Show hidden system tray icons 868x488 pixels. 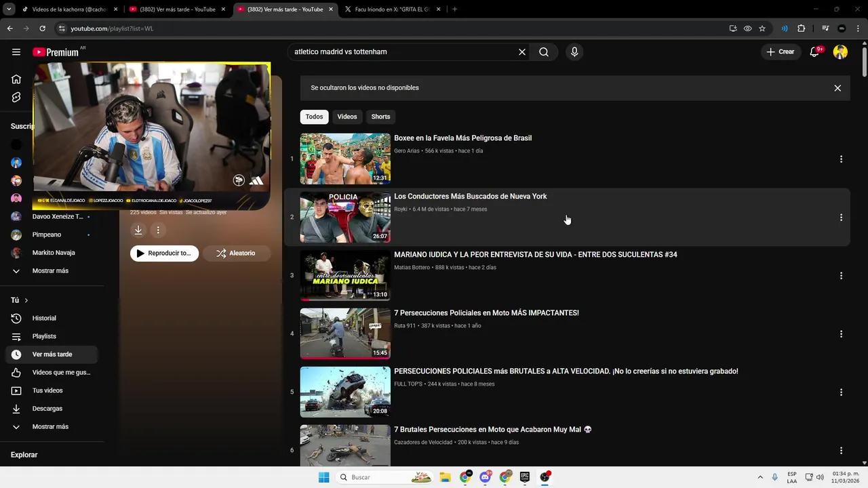760,477
